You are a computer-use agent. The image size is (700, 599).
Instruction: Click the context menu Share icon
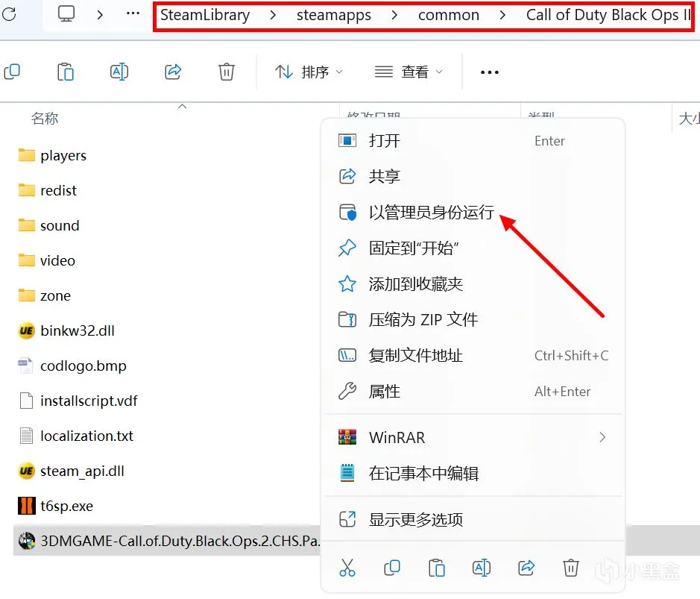[x=526, y=568]
